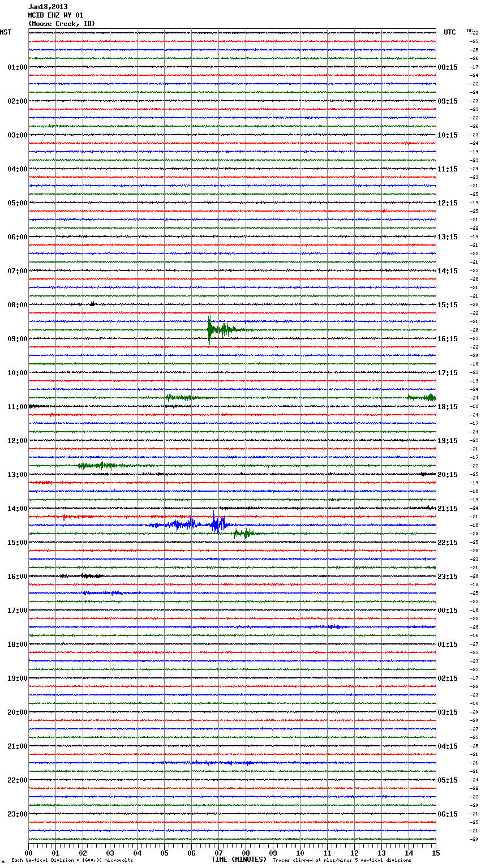Click the 08:15 UTC time label
Screen dimensions: 481x868
tap(448, 67)
